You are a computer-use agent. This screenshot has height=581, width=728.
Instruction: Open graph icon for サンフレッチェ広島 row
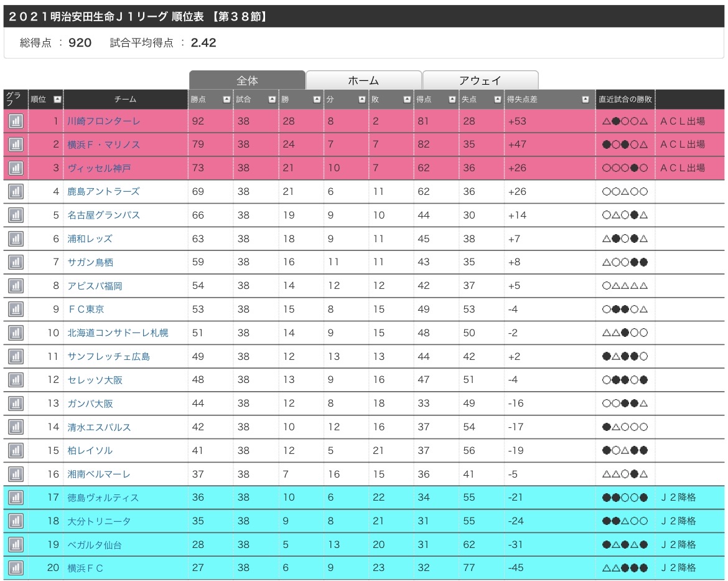(16, 356)
